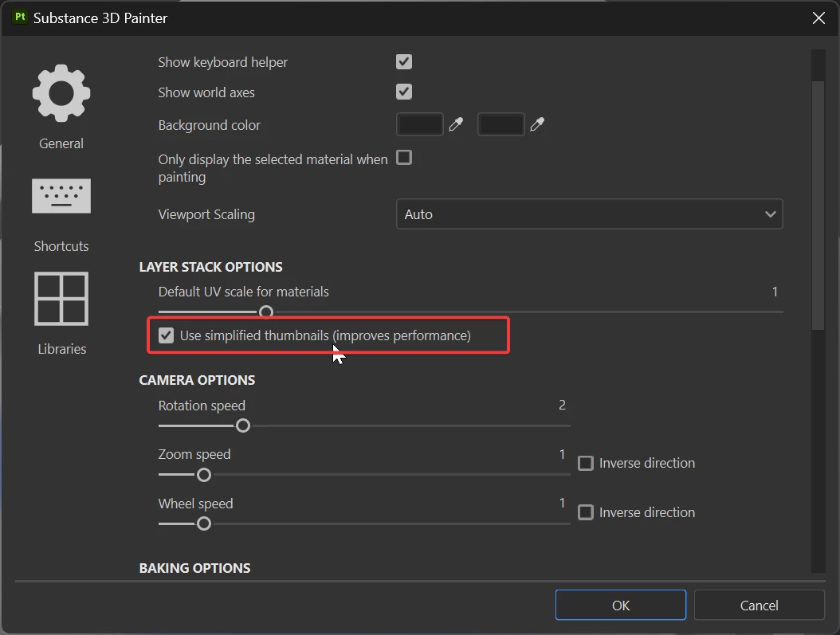Click the Show world axes label

point(206,92)
